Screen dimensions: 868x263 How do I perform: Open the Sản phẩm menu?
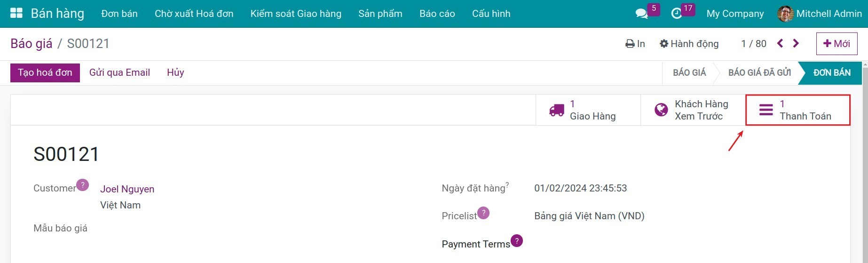[380, 14]
